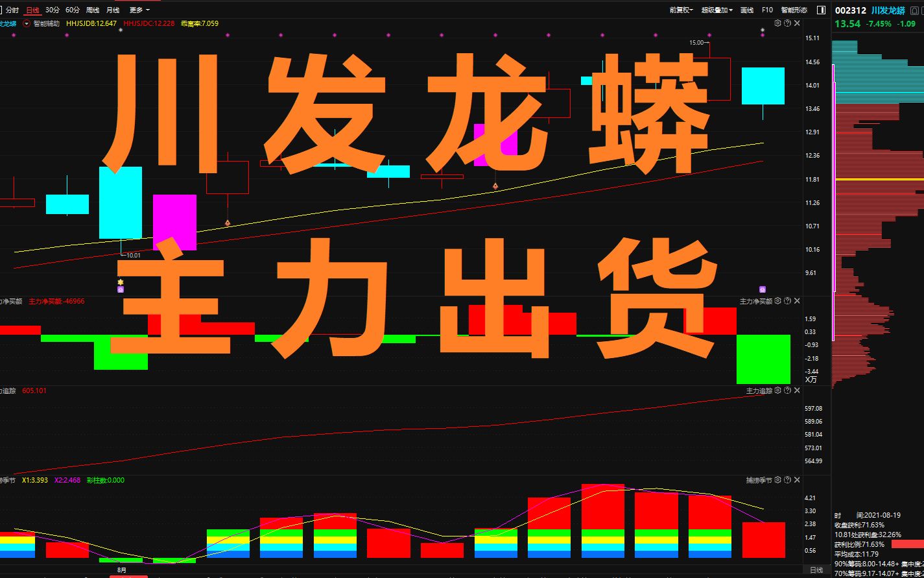924x578 pixels.
Task: Click the yellow star marker below the 10.01 low
Action: (121, 282)
